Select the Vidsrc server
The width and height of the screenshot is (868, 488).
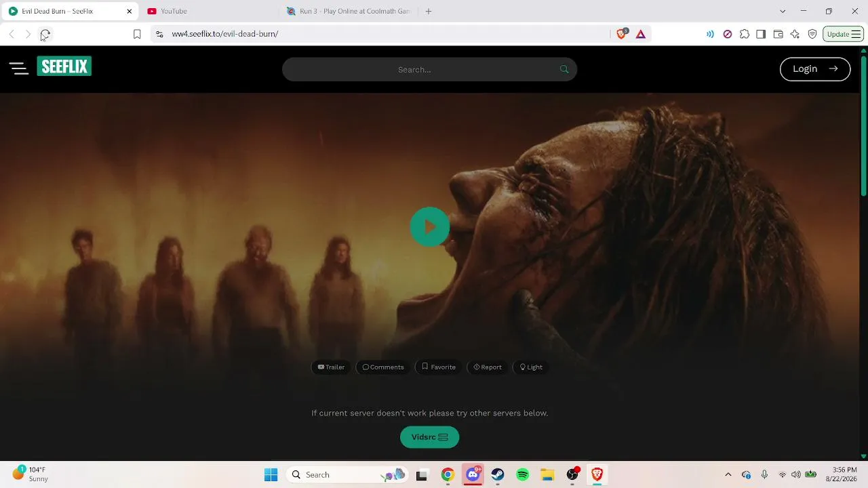pyautogui.click(x=429, y=437)
